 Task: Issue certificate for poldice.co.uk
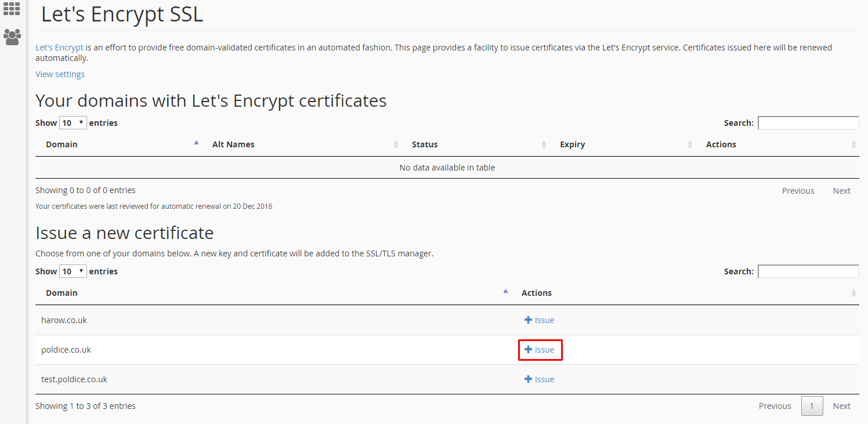coord(540,350)
